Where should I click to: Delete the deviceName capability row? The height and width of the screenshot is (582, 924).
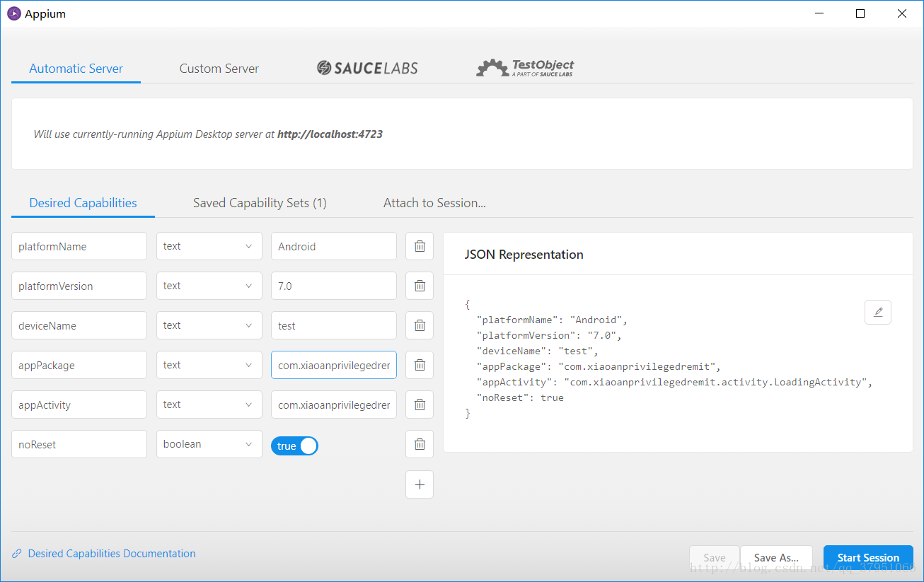coord(420,325)
